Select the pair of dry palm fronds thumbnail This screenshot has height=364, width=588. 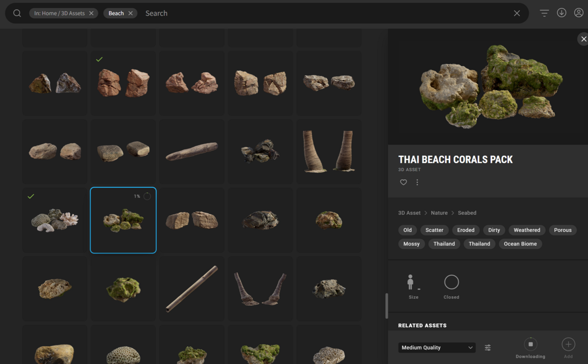tap(260, 289)
